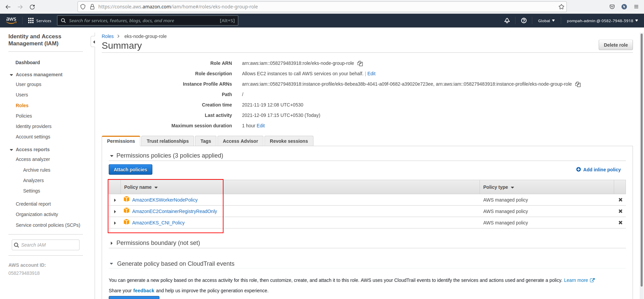Detach AmazonEKS_CNI_Policy using X icon
Image resolution: width=644 pixels, height=299 pixels.
pos(620,223)
